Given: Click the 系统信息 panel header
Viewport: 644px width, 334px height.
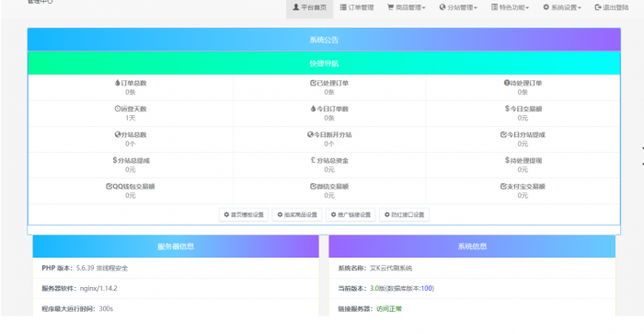Looking at the screenshot, I should pyautogui.click(x=472, y=247).
